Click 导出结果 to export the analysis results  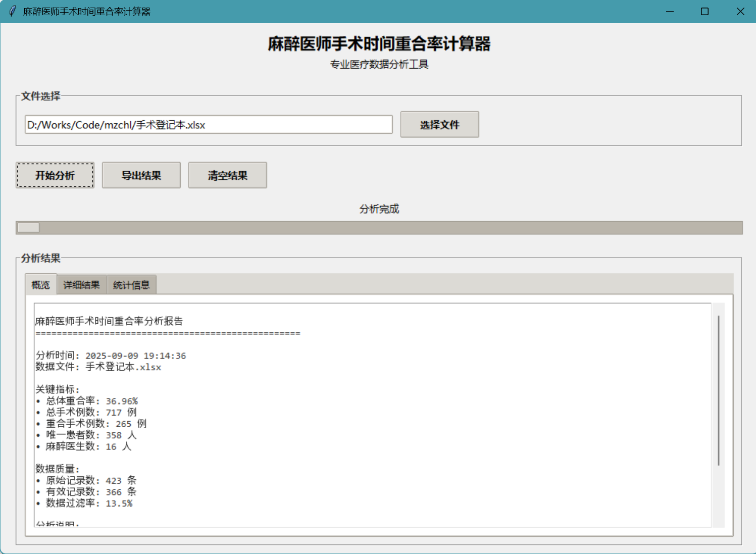[x=141, y=175]
